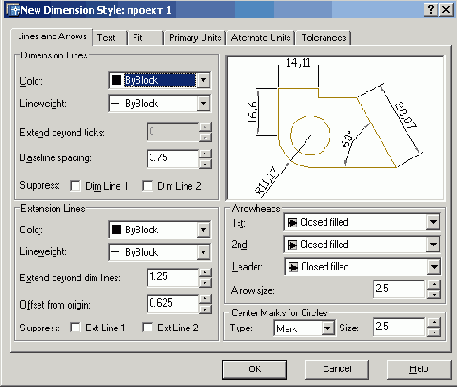Click the Help button
This screenshot has height=387, width=457.
[419, 369]
